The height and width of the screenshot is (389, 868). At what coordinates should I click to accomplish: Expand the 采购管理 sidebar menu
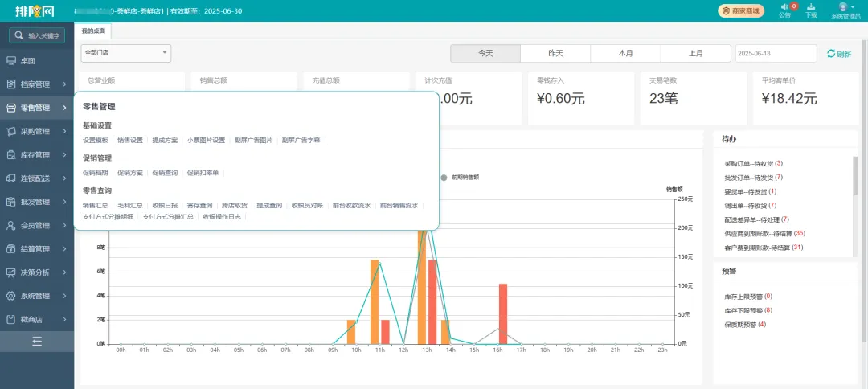pyautogui.click(x=36, y=131)
